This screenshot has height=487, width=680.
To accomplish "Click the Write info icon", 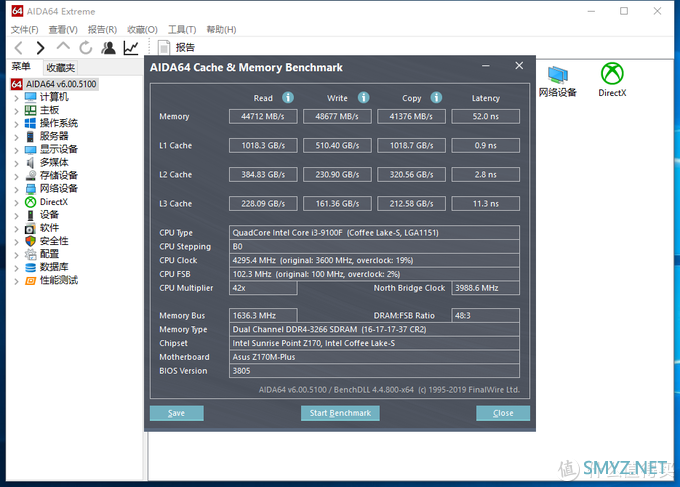I will 363,98.
